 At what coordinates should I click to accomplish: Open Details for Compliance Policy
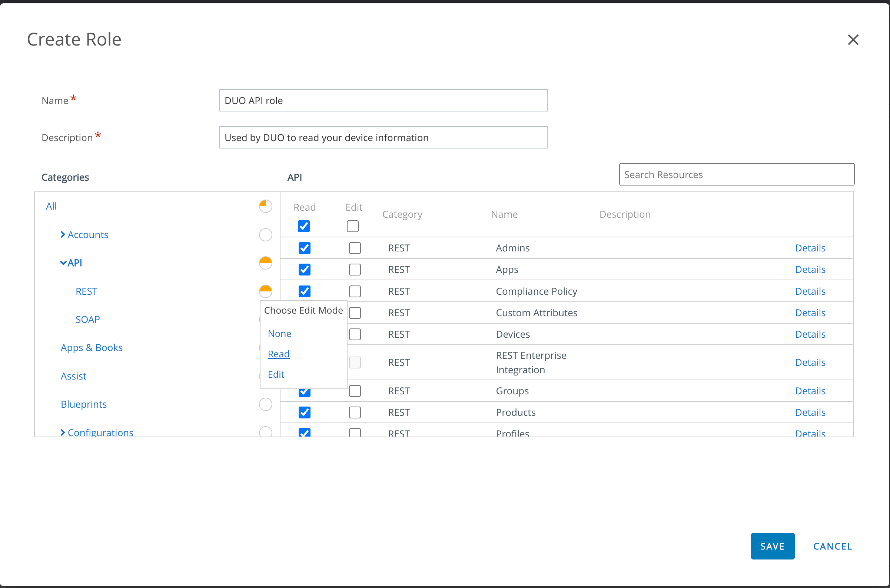(x=810, y=291)
